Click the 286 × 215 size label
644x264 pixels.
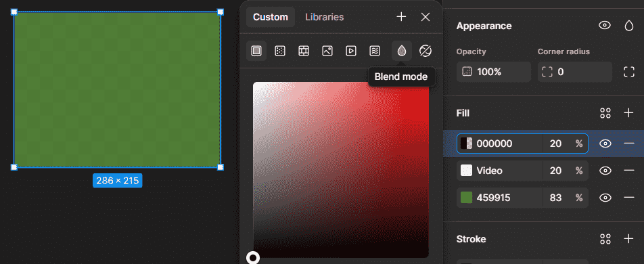118,181
